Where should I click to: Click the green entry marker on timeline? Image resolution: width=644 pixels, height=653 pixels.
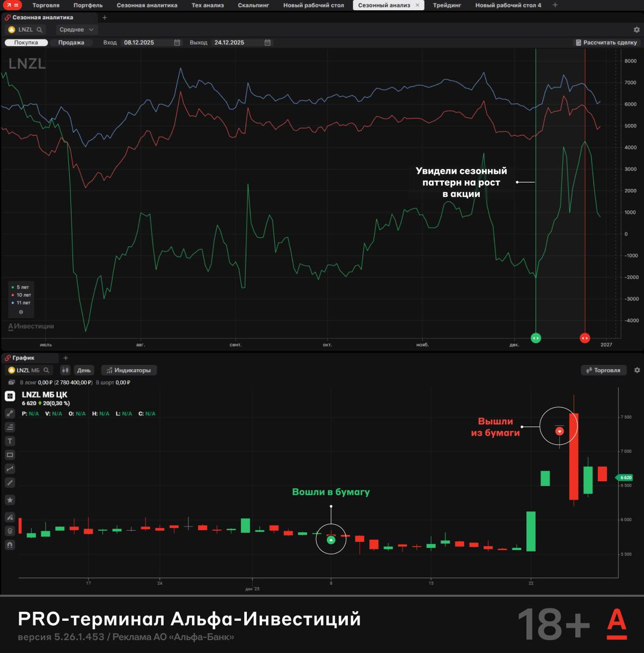(536, 337)
